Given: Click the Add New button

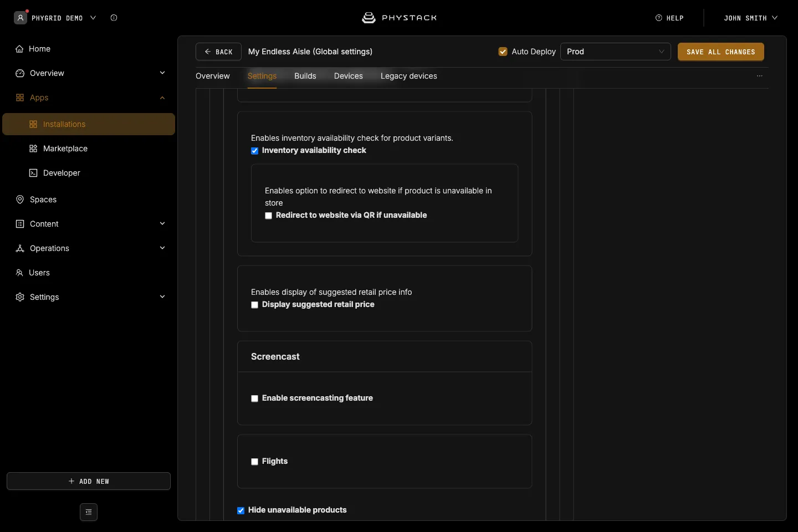Looking at the screenshot, I should [89, 481].
